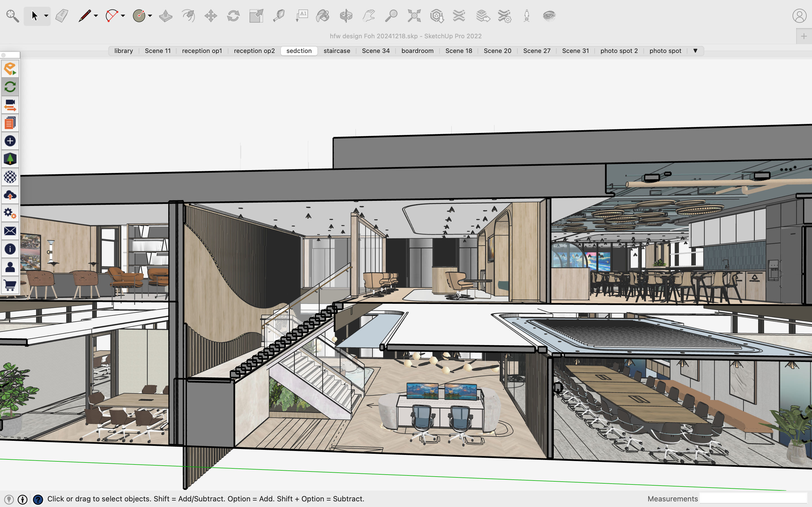Open Instructor help question mark button
Viewport: 812px width, 507px height.
[38, 499]
